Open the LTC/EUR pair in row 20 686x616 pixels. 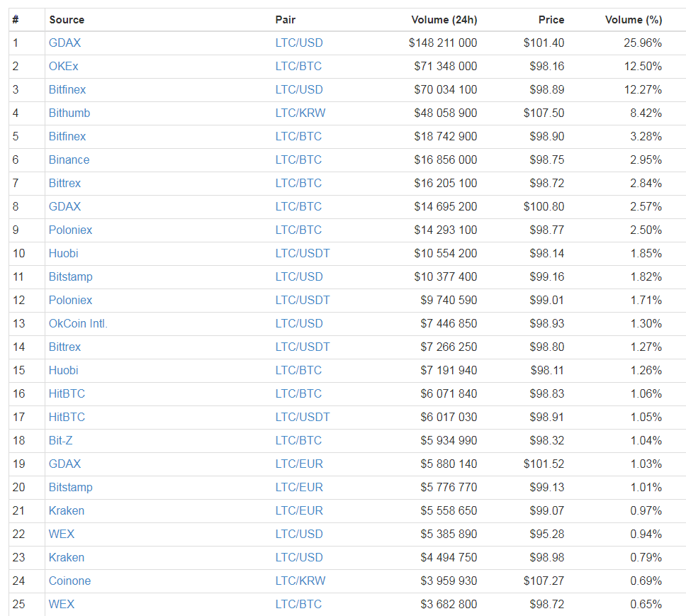[x=299, y=488]
